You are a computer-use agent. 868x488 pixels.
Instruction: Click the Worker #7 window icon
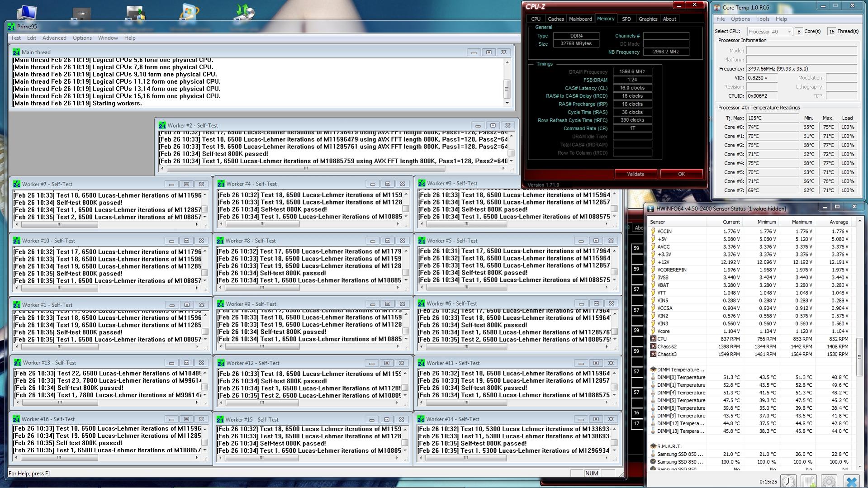coord(17,184)
